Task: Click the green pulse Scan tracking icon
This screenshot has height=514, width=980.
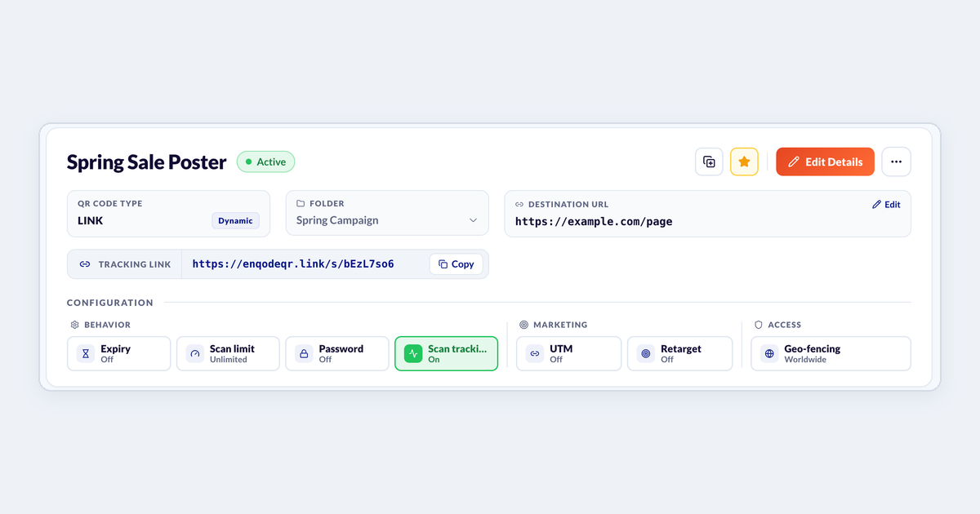Action: 413,354
